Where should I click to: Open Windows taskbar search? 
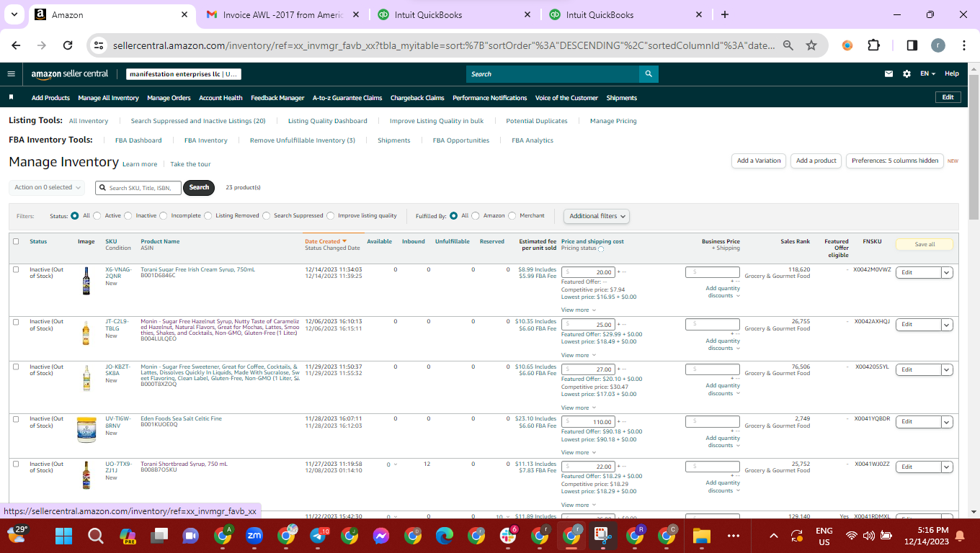coord(95,536)
